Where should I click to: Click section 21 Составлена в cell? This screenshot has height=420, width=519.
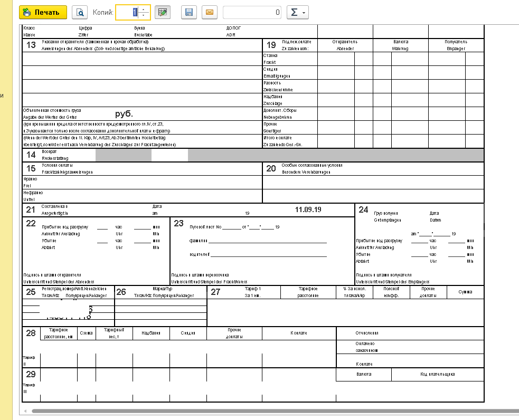point(54,209)
